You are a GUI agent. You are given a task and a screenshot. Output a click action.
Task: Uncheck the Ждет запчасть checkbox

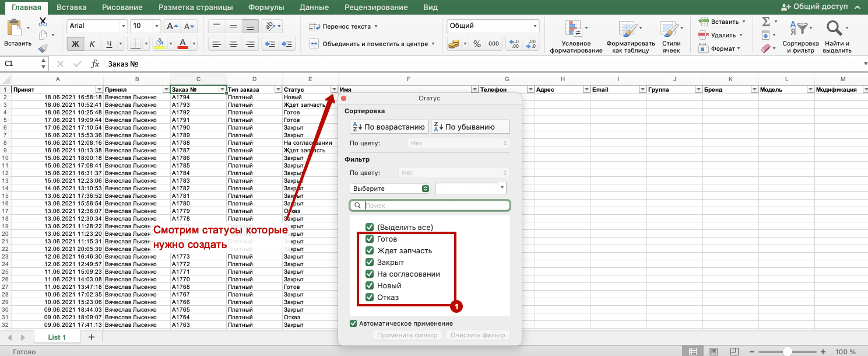point(369,250)
